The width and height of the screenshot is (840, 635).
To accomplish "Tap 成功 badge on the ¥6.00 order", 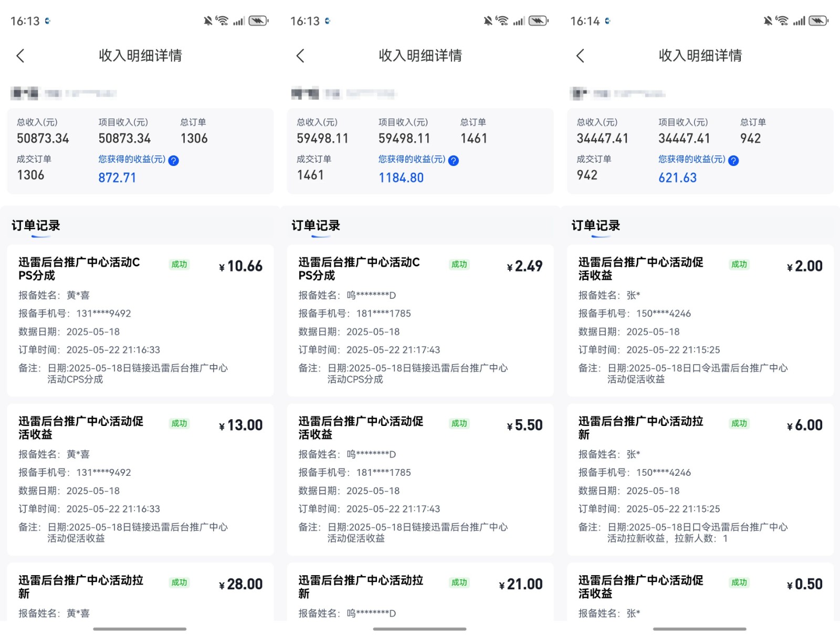I will (x=739, y=423).
